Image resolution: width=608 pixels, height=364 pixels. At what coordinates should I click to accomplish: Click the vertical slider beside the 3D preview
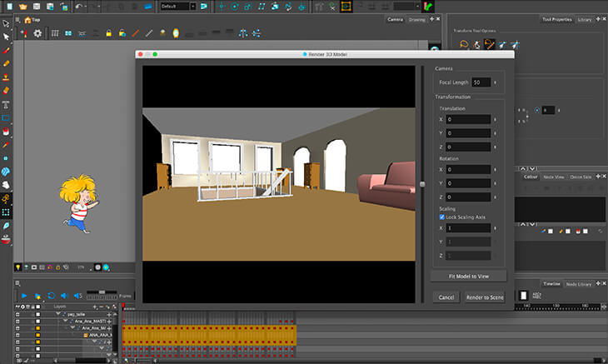[x=422, y=184]
